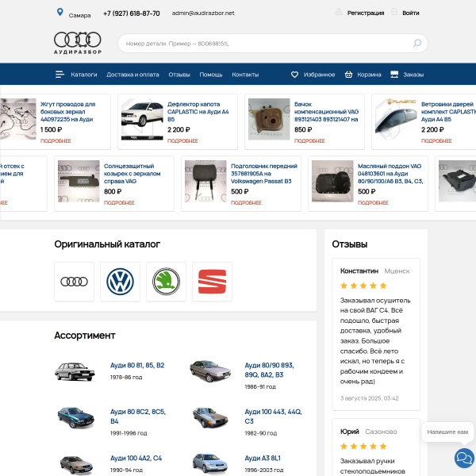
Task: Click Регистрация link
Action: (366, 13)
